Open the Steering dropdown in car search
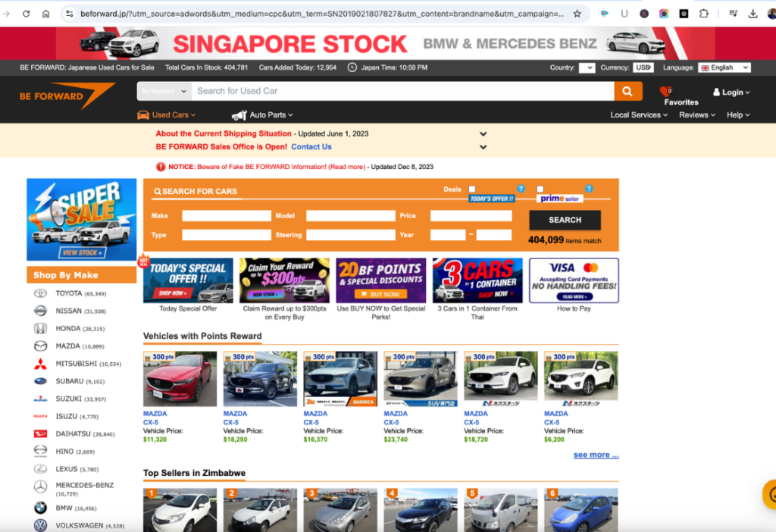The height and width of the screenshot is (532, 776). tap(350, 235)
